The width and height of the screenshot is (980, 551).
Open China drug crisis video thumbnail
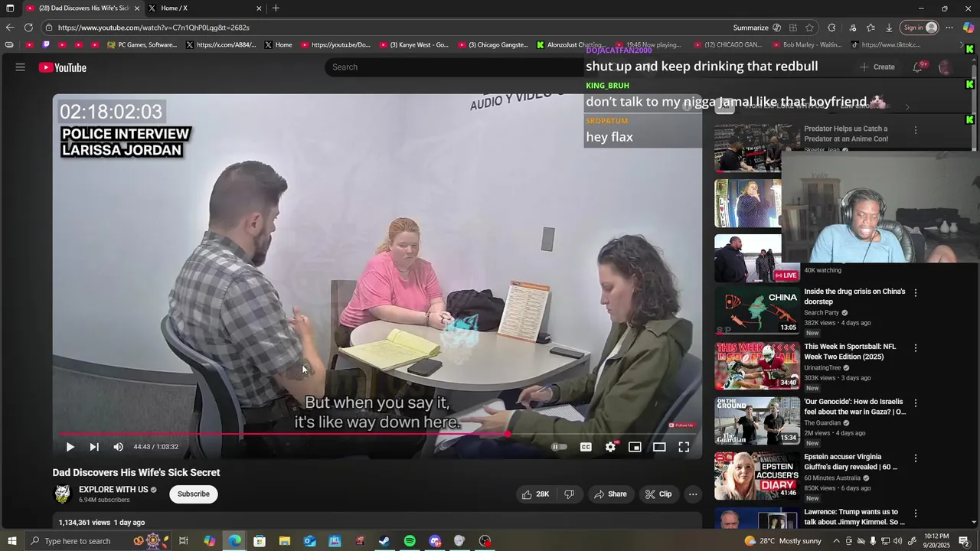pos(757,311)
